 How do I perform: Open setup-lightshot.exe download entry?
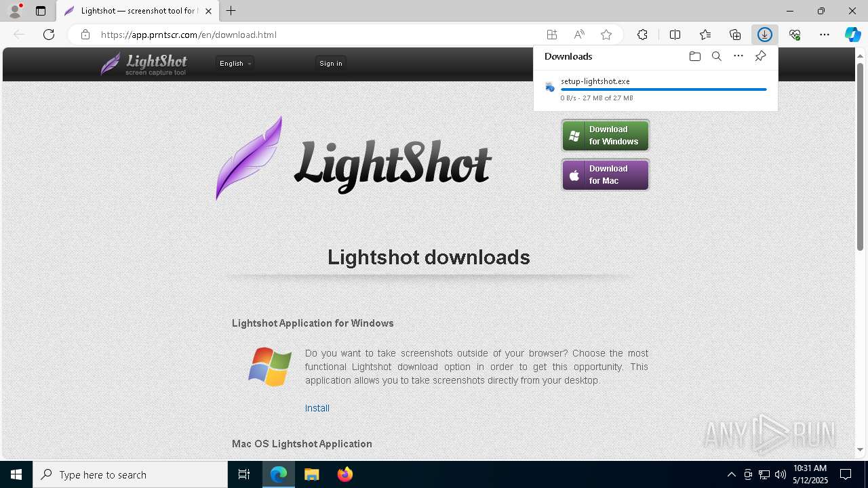(656, 89)
